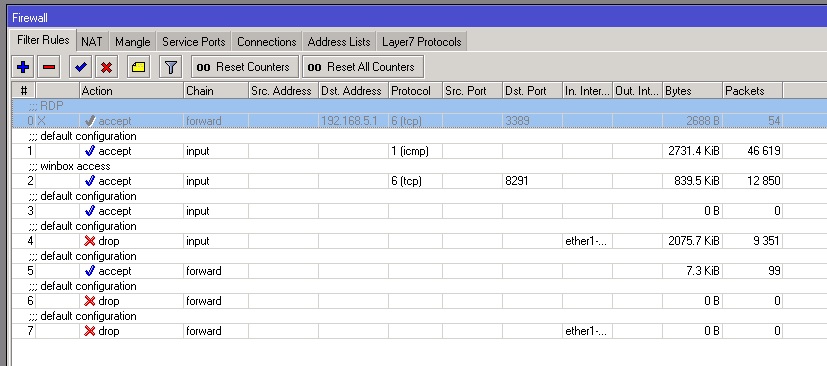Click the accept checkmark icon in rule 2
Screen dimensions: 827x366
(90, 181)
